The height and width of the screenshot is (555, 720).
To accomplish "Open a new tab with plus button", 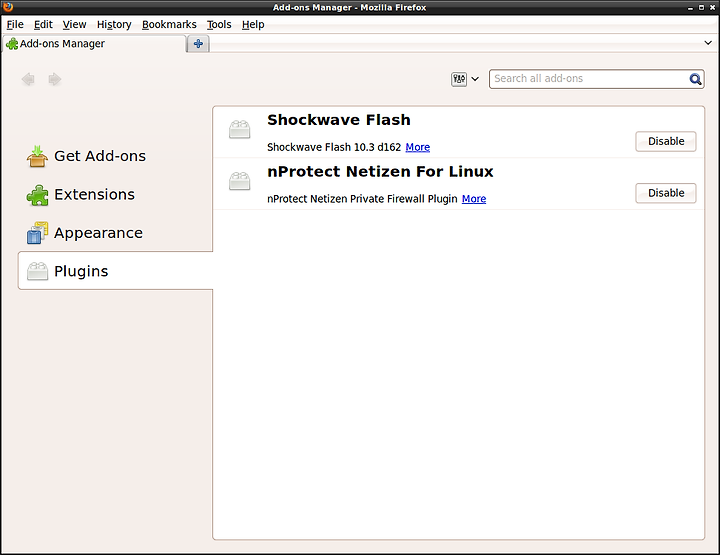I will point(198,44).
